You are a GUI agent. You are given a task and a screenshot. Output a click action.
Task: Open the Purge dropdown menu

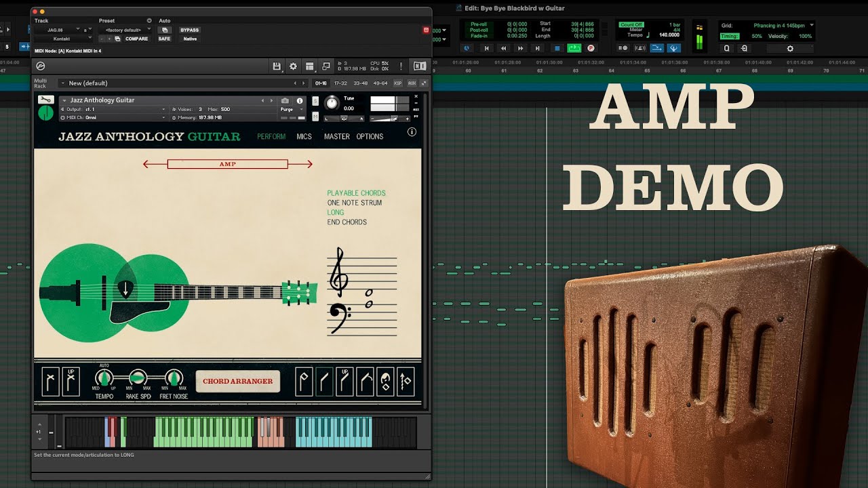(292, 109)
